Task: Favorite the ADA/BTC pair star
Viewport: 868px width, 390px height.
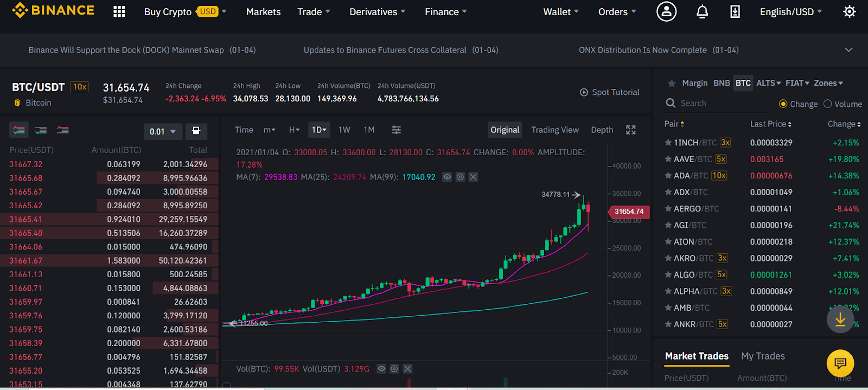Action: (x=668, y=176)
